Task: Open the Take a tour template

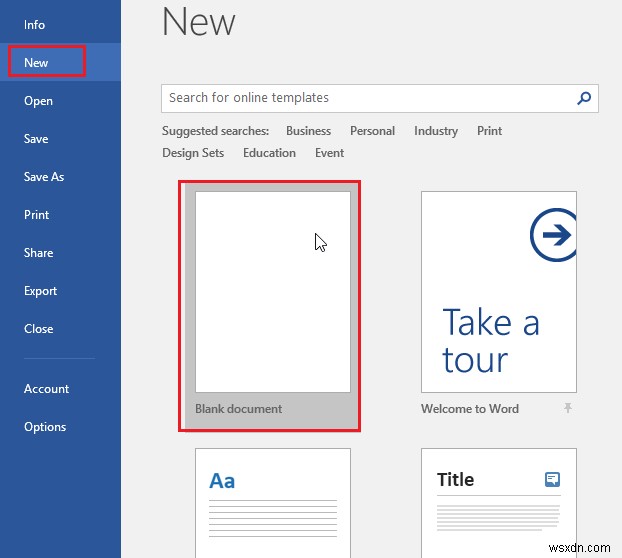Action: click(x=499, y=292)
